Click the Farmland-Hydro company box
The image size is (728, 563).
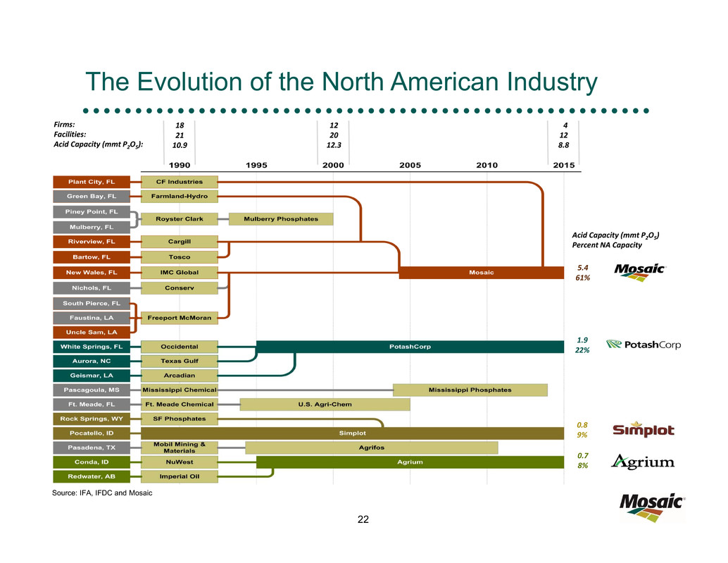180,197
